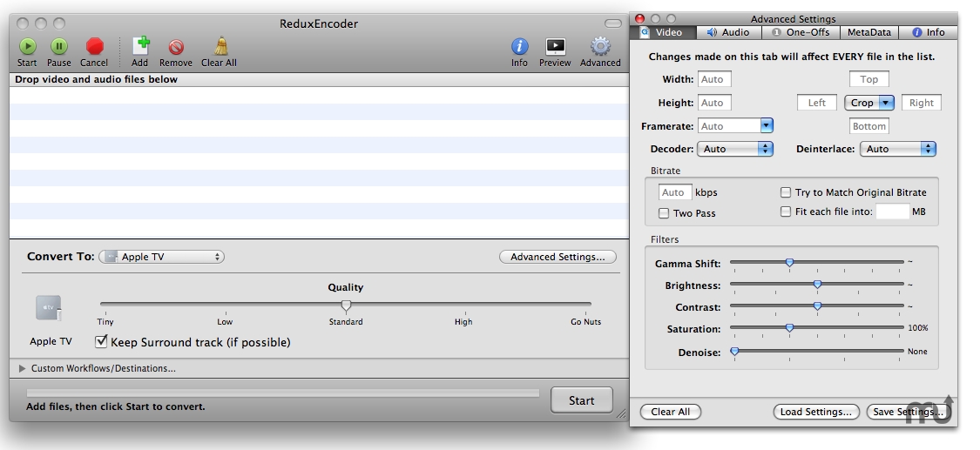Click the Bottom crop input field
Viewport: 980px width, 450px height.
click(868, 126)
